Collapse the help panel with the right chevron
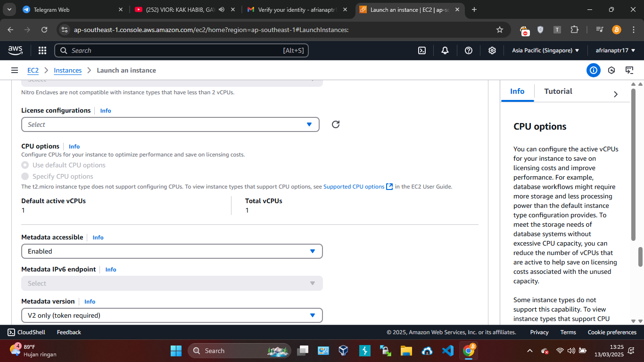This screenshot has height=362, width=644. point(615,94)
